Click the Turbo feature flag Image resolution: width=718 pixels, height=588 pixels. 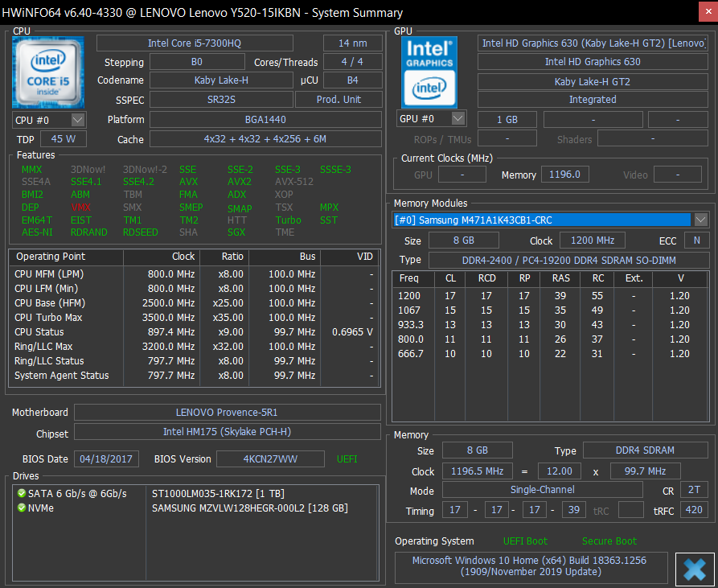coord(289,220)
